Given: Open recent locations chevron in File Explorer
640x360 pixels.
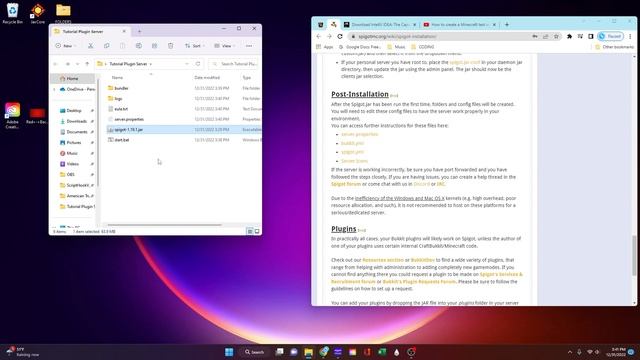Looking at the screenshot, I should (78, 64).
